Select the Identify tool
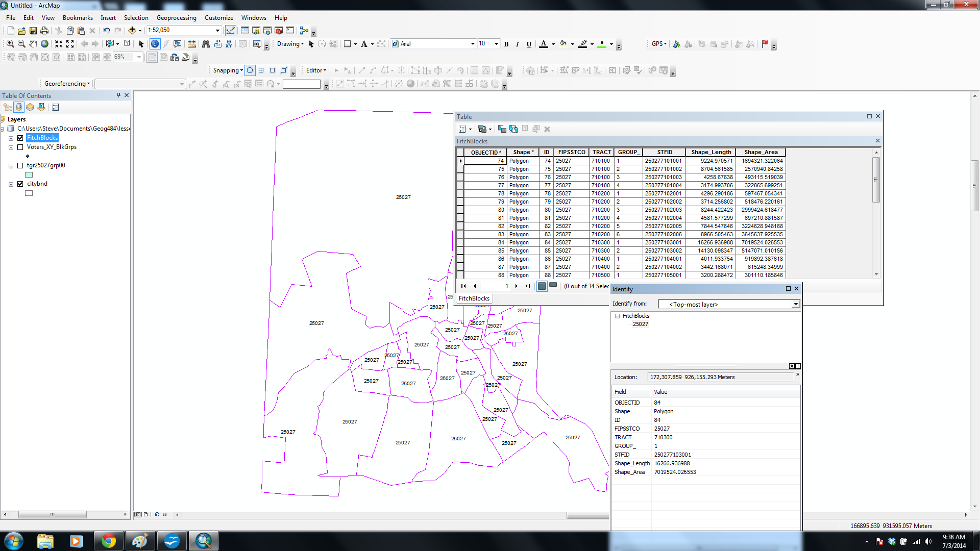Viewport: 980px width, 551px height. [x=155, y=44]
